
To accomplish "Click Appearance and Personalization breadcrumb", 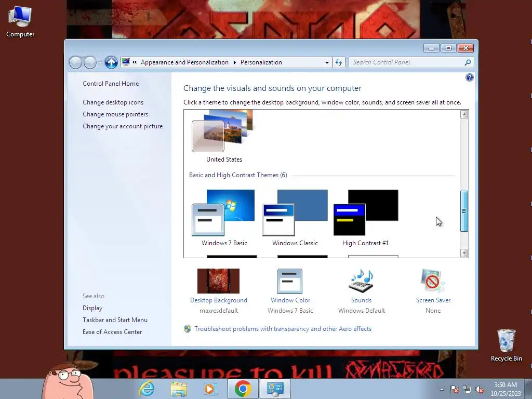I will [x=184, y=62].
